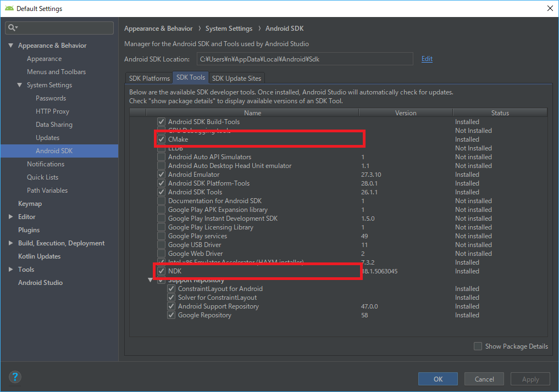Click the Apply button
The height and width of the screenshot is (392, 559).
pyautogui.click(x=530, y=379)
